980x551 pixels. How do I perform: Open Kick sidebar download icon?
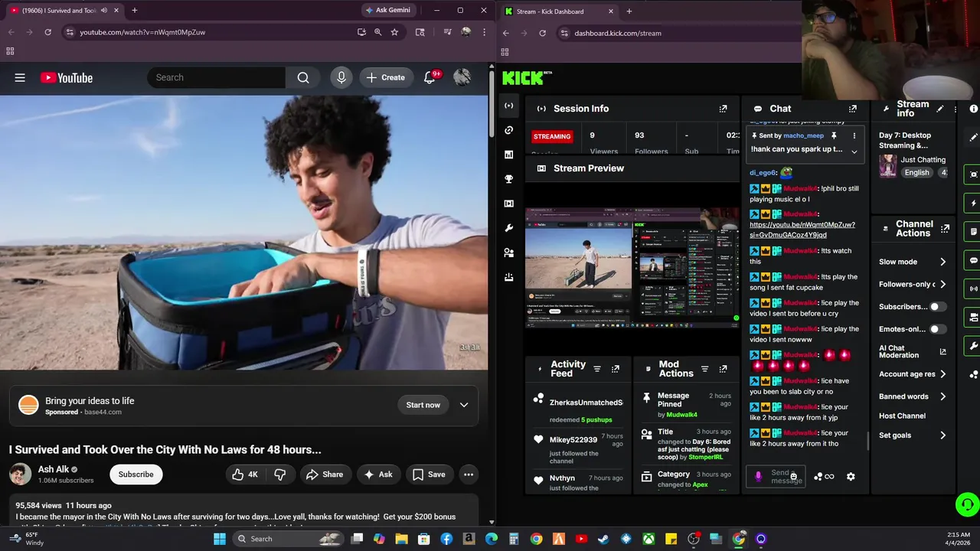pos(508,277)
